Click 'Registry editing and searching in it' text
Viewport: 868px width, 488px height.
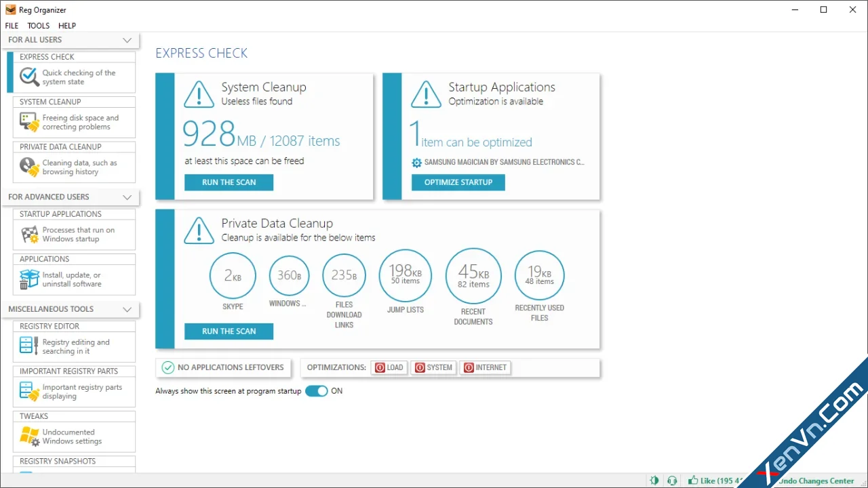[76, 347]
